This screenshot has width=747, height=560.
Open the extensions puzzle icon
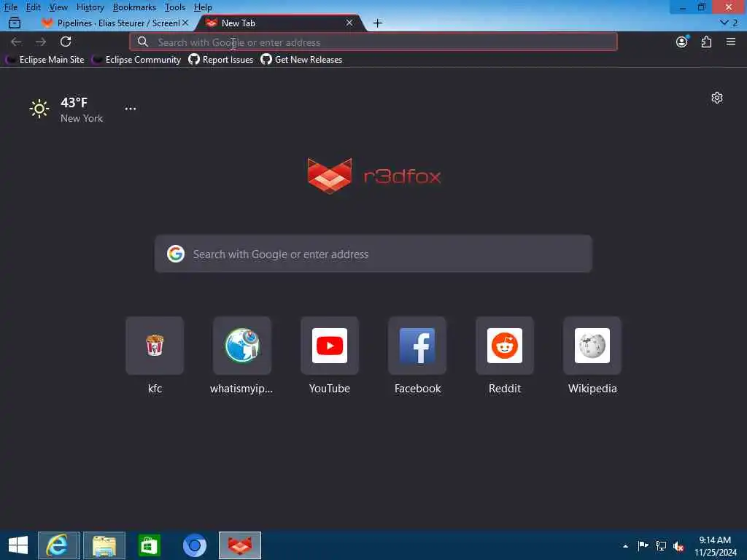click(706, 42)
